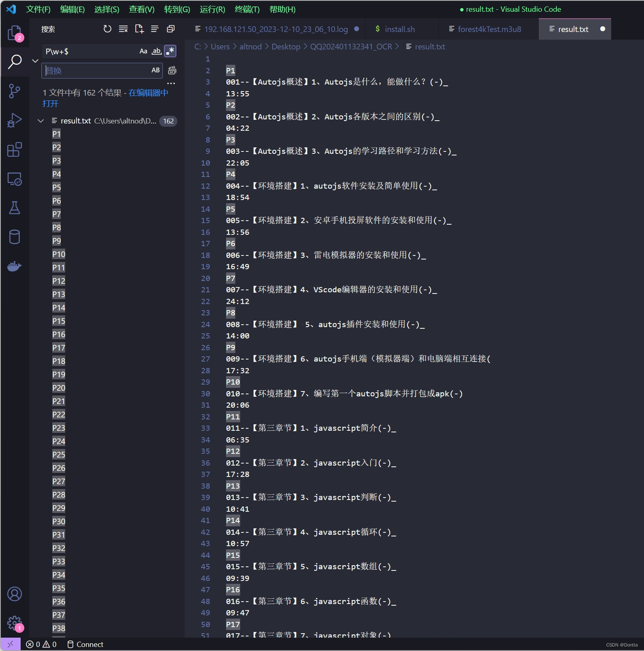
Task: Click highlighted P16 in editor
Action: click(x=233, y=590)
